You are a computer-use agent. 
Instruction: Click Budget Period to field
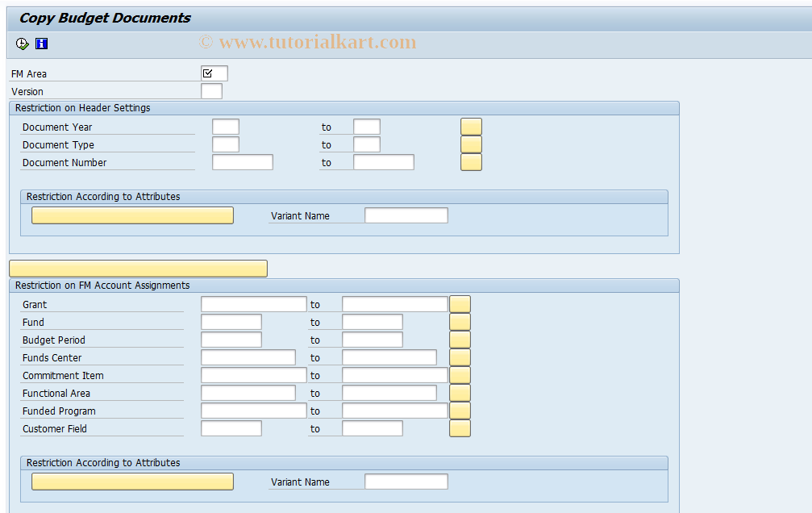click(373, 340)
